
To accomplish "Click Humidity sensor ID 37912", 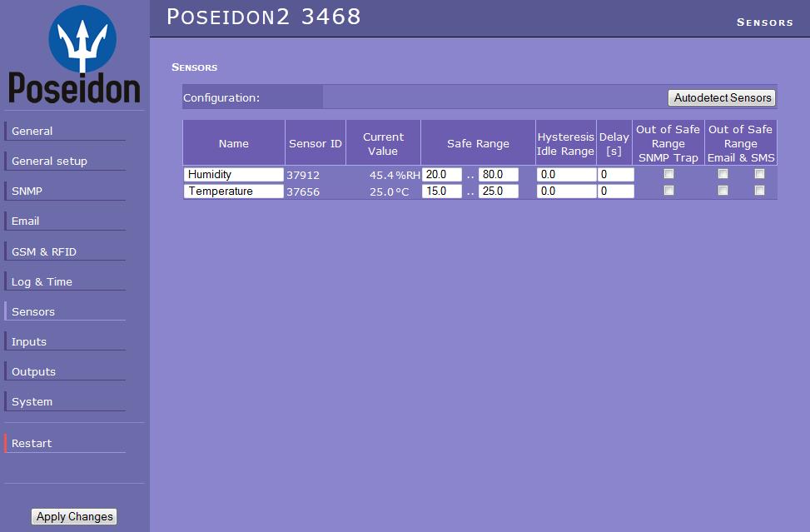I will coord(303,175).
